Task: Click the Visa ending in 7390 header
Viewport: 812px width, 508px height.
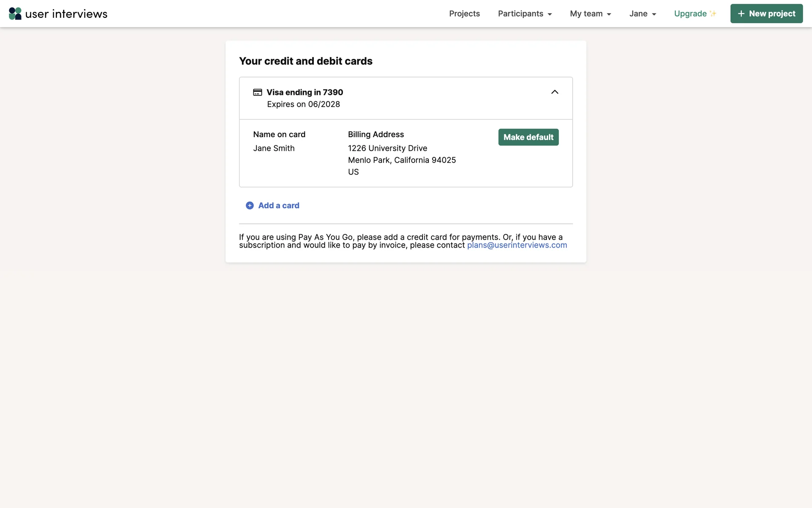Action: tap(304, 92)
